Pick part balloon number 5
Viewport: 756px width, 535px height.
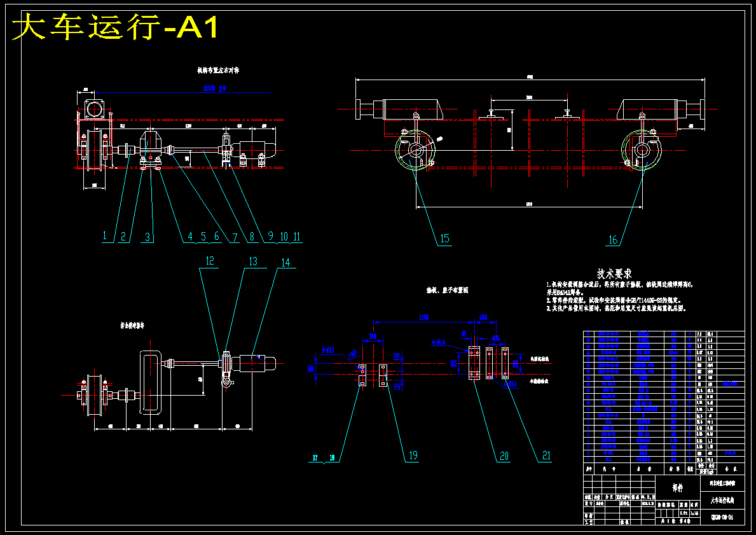(x=203, y=237)
